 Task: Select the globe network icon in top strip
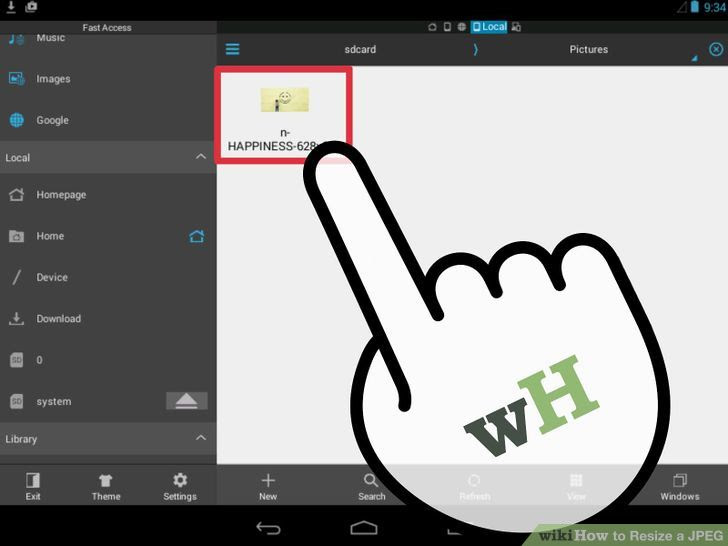pos(462,27)
